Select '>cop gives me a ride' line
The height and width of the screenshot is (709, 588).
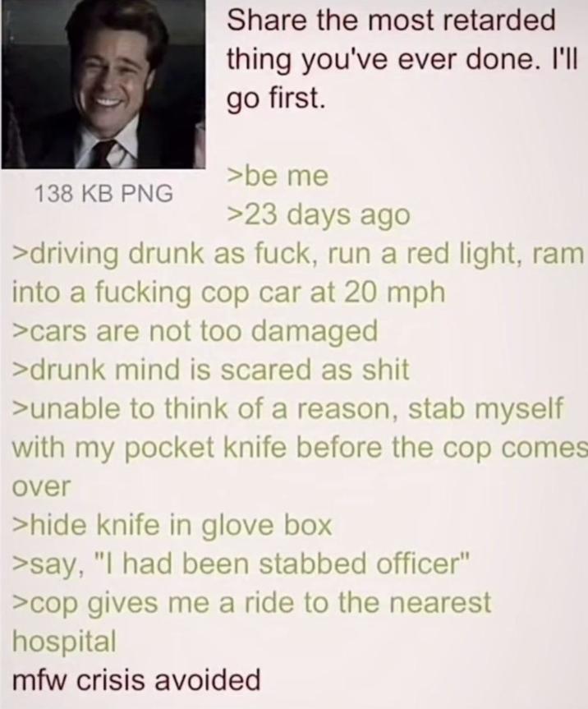(252, 604)
